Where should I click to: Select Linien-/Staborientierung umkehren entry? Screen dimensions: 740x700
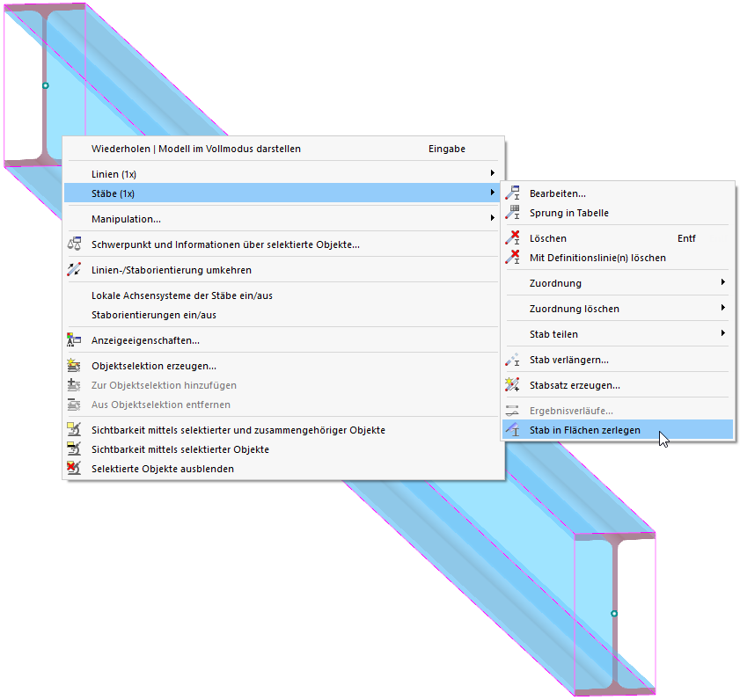pos(282,270)
